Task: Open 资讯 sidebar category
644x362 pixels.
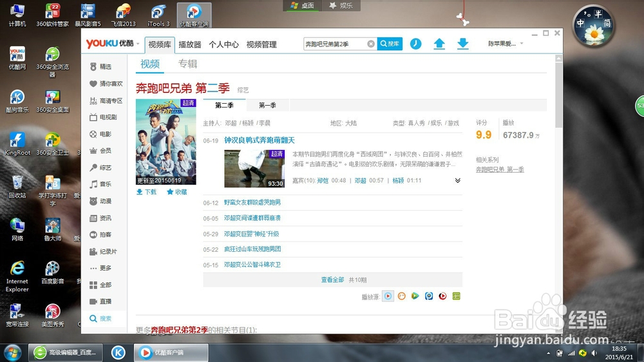Action: pos(101,218)
